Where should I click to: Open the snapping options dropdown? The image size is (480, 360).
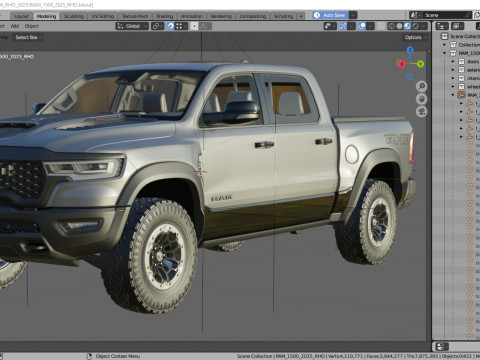click(x=181, y=26)
